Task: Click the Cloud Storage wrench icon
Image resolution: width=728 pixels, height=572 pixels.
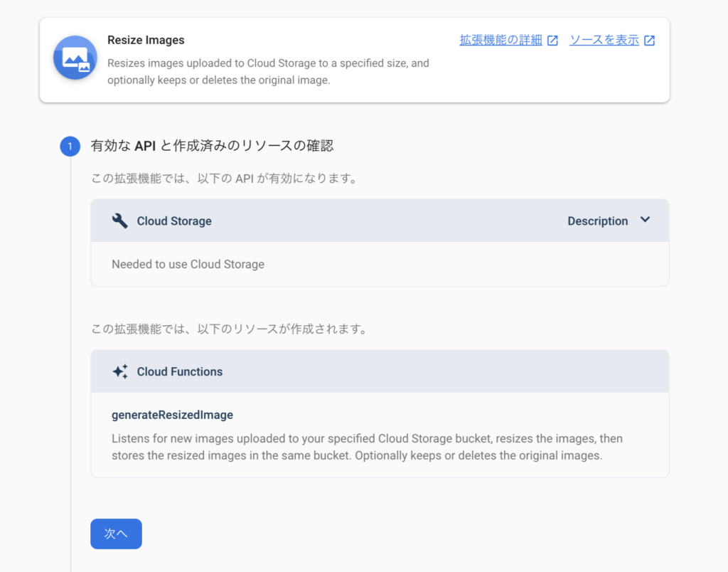Action: tap(119, 221)
